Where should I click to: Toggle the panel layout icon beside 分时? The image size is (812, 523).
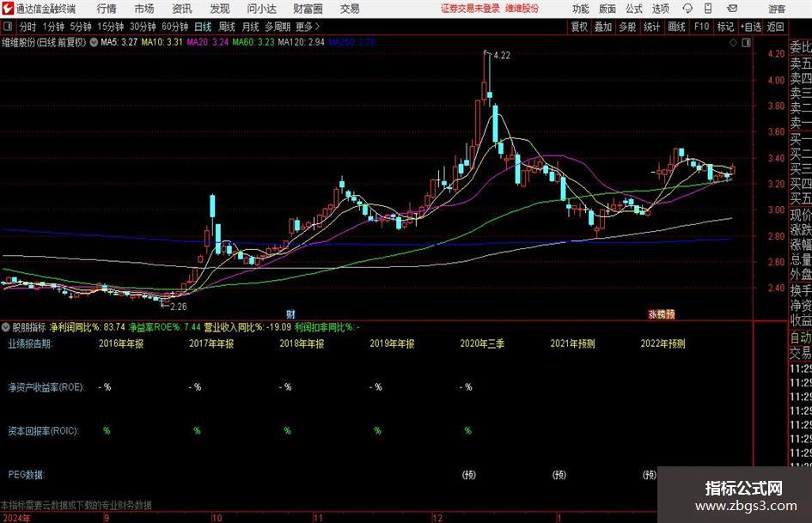[8, 27]
